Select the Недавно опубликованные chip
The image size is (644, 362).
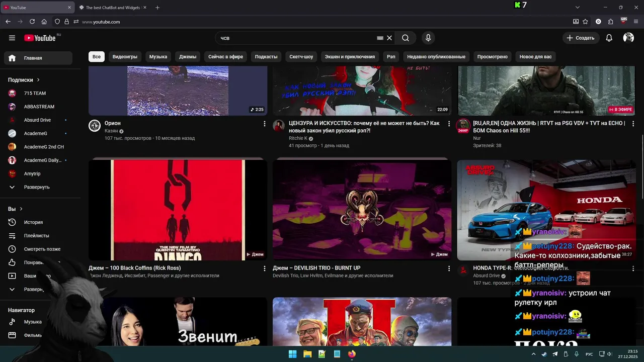436,57
